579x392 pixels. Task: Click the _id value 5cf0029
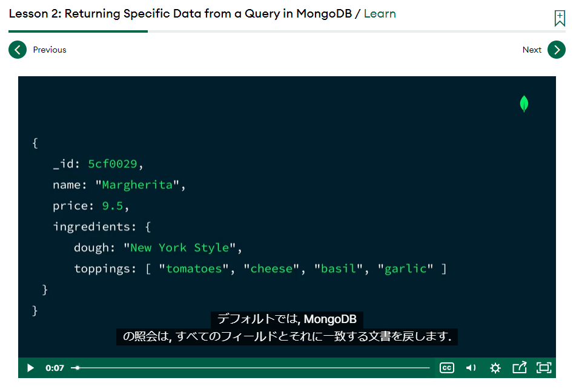pos(112,164)
